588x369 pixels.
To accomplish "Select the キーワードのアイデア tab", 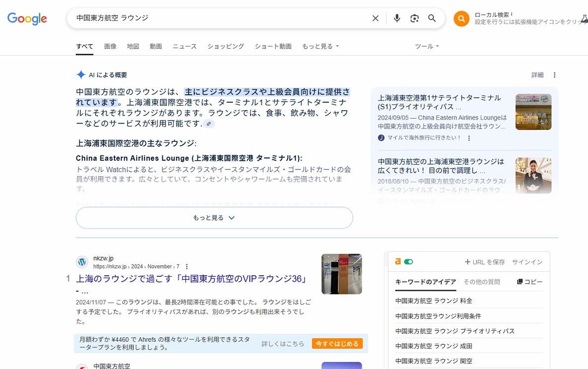I will [426, 282].
